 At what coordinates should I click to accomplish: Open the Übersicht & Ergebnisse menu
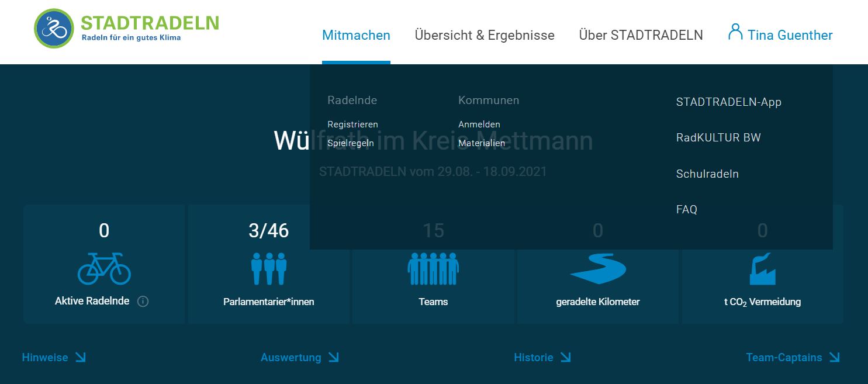pos(485,35)
